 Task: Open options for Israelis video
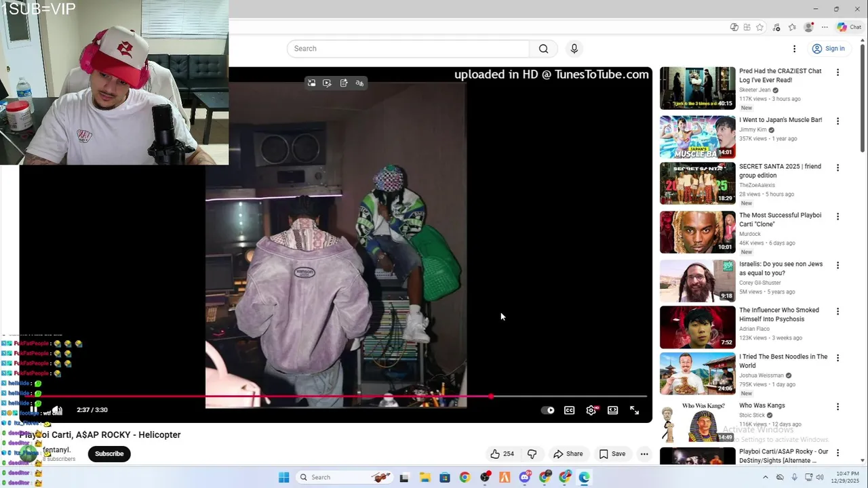837,266
